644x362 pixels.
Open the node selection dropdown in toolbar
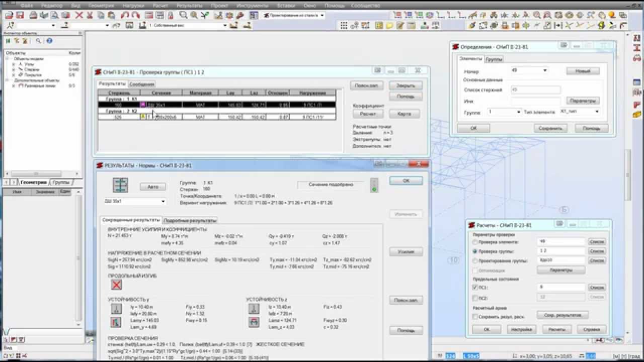[x=54, y=25]
